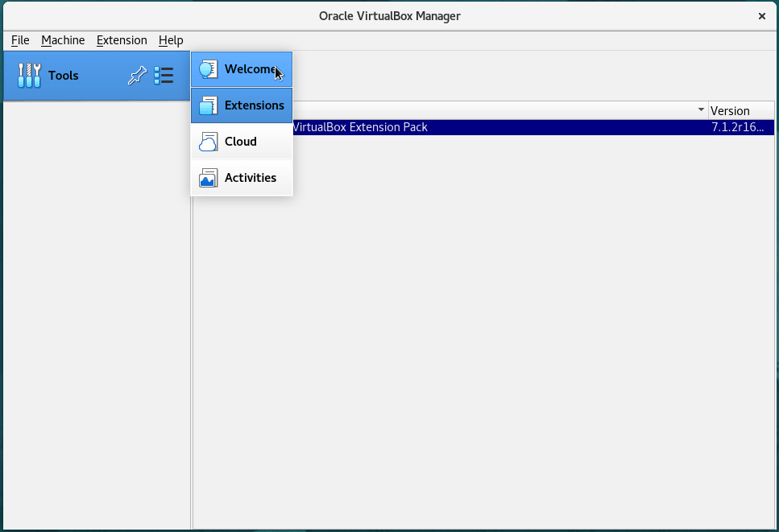Open the Help menu
Screen dimensions: 779x532
(x=171, y=40)
